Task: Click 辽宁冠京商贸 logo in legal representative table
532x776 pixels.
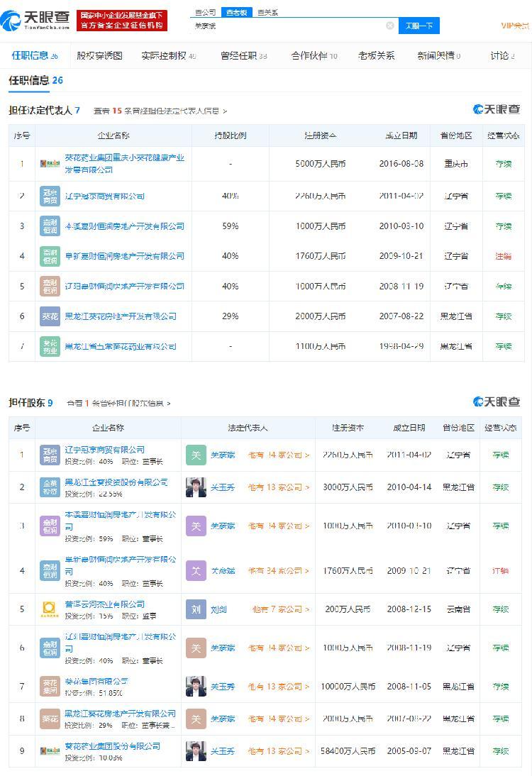Action: pyautogui.click(x=50, y=196)
